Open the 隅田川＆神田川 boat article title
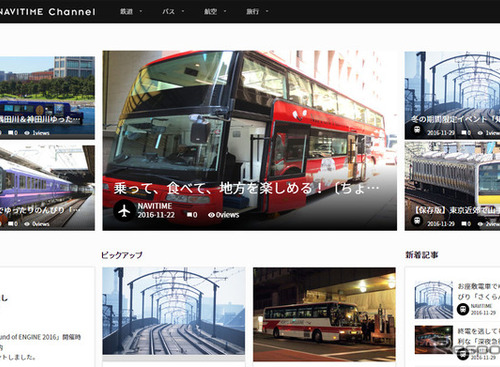The width and height of the screenshot is (500, 367). pyautogui.click(x=40, y=119)
